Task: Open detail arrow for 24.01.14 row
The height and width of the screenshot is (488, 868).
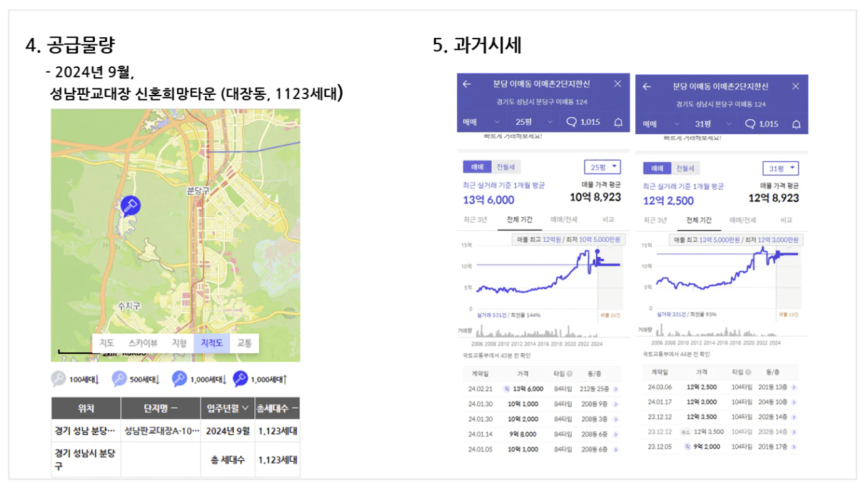Action: coord(615,434)
